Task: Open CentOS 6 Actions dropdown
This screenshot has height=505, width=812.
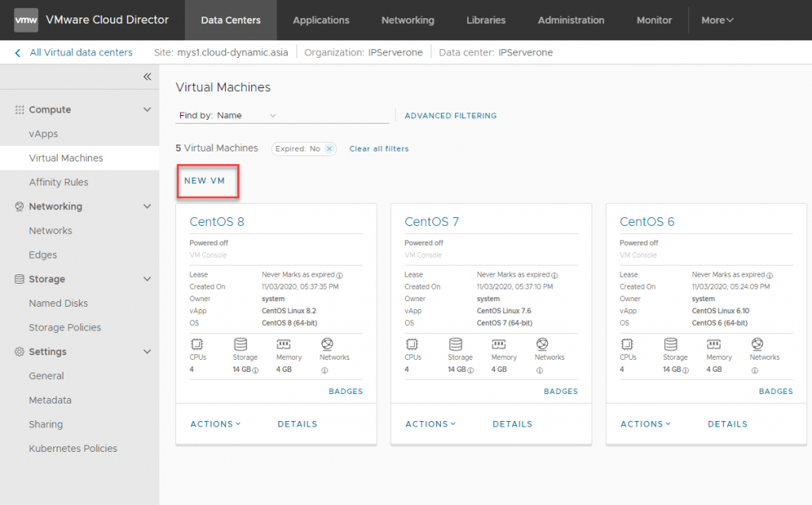Action: pyautogui.click(x=645, y=423)
